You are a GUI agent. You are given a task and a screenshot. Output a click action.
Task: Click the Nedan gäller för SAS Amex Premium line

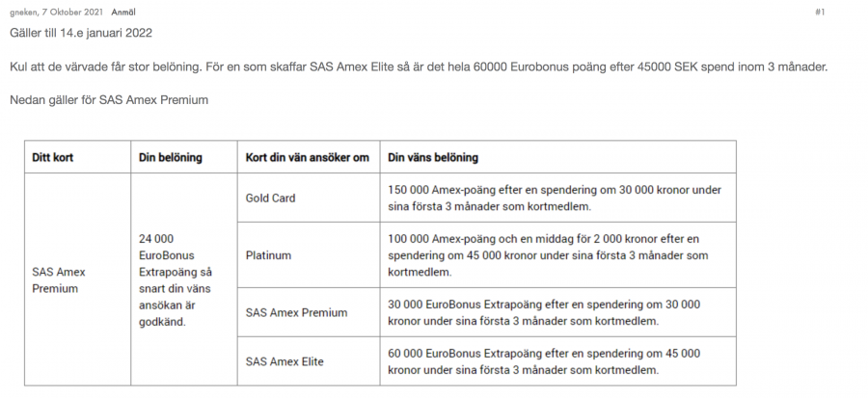click(109, 99)
